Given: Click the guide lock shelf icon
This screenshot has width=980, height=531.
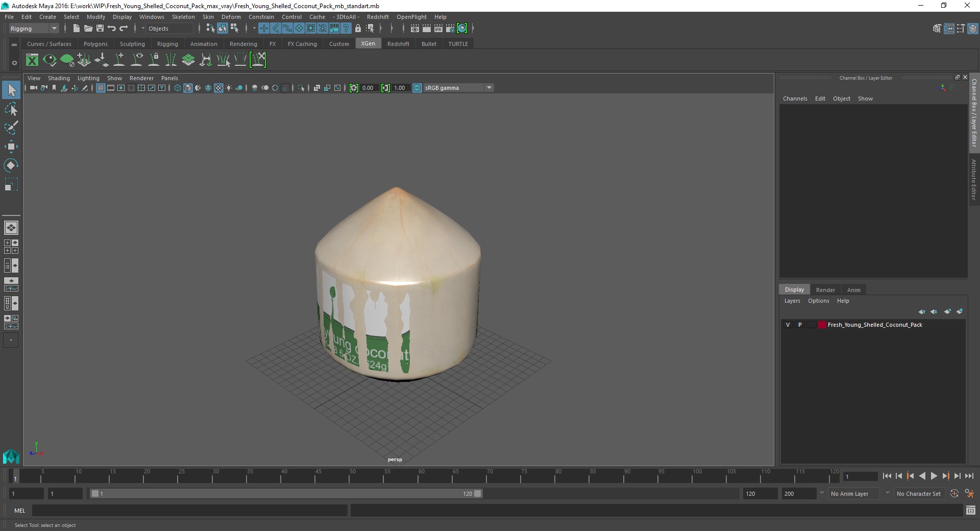Looking at the screenshot, I should (154, 60).
